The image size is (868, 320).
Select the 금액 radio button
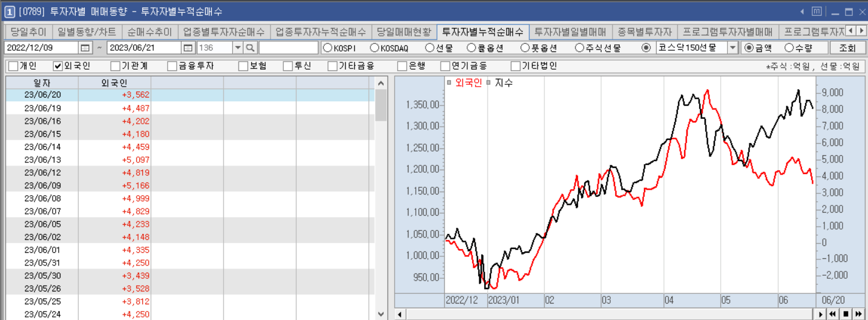[749, 47]
